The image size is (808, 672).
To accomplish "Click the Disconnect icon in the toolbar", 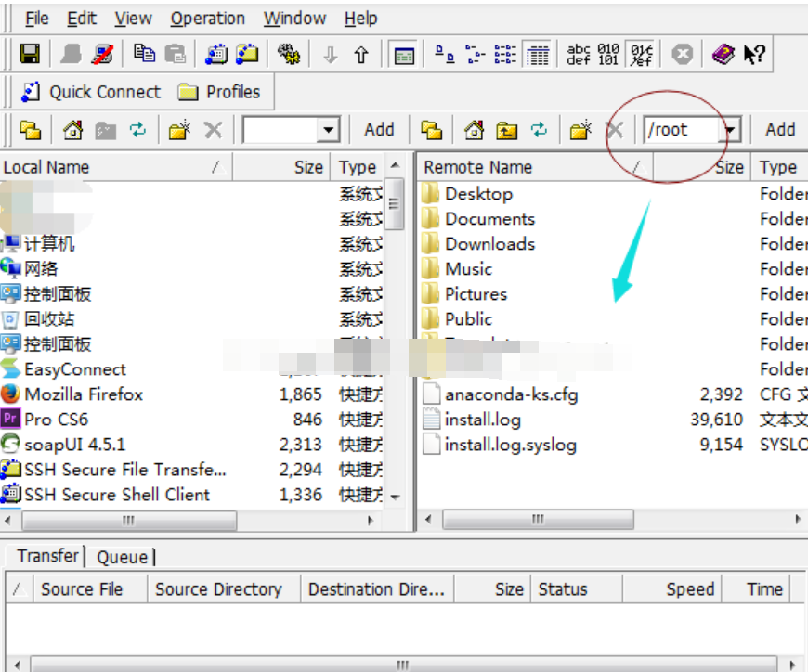I will tap(102, 55).
